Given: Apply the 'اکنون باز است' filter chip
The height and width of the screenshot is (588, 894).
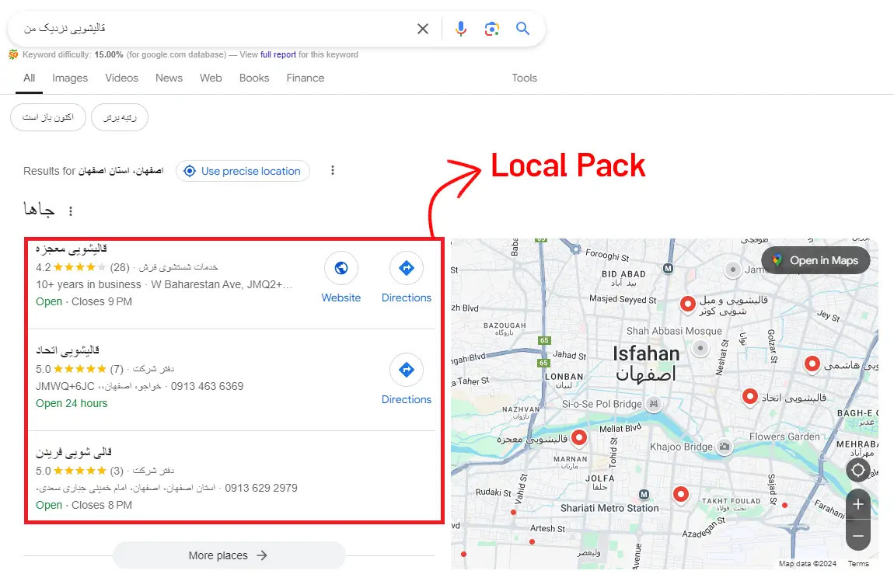Looking at the screenshot, I should pyautogui.click(x=48, y=117).
